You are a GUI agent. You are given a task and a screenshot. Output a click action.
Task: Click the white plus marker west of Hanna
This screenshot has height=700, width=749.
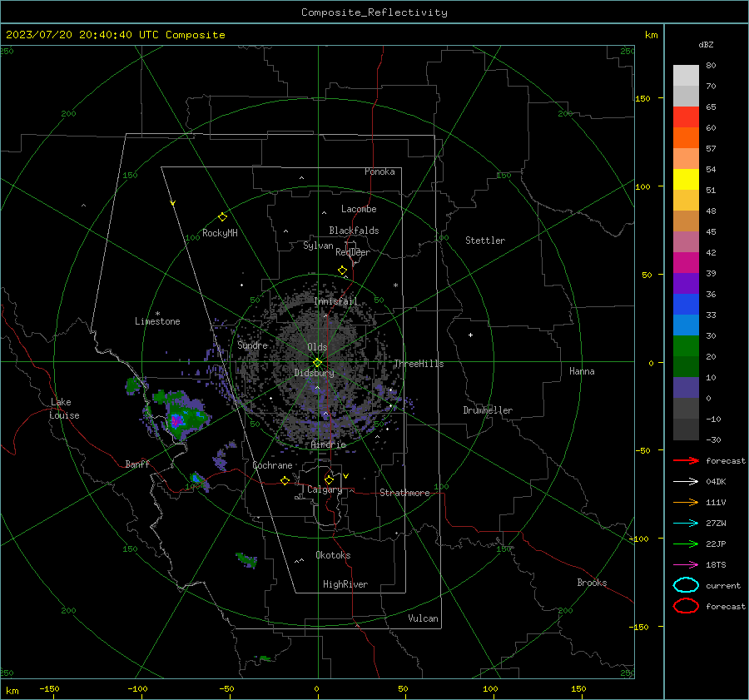point(470,335)
